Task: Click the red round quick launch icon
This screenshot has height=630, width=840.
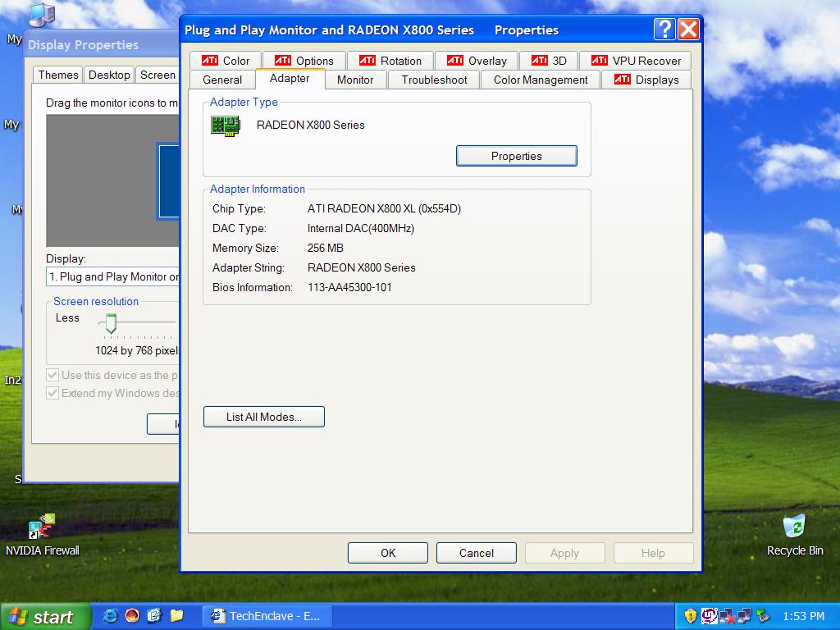Action: 132,616
